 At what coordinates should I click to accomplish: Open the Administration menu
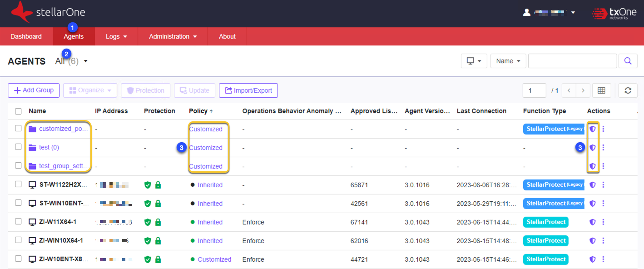[x=173, y=36]
